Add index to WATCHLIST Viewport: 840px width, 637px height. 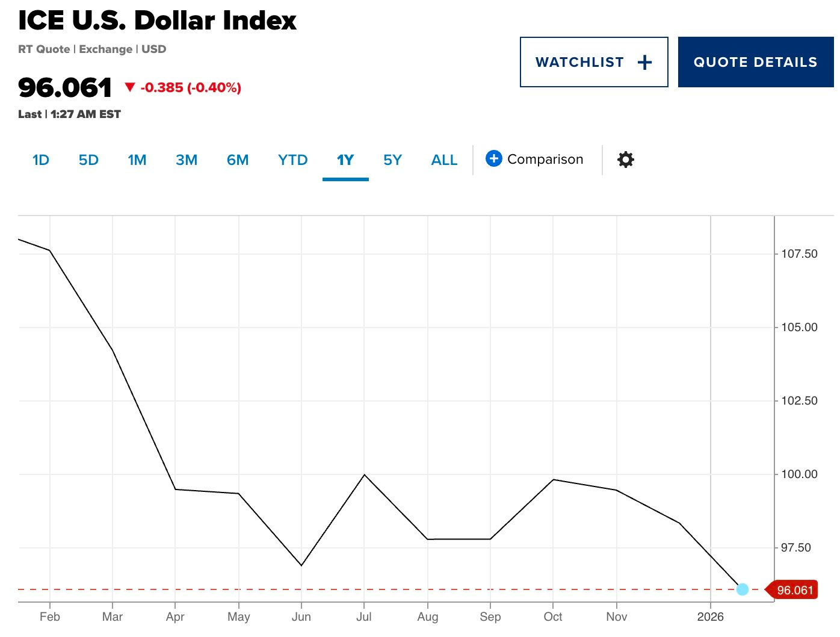click(593, 61)
